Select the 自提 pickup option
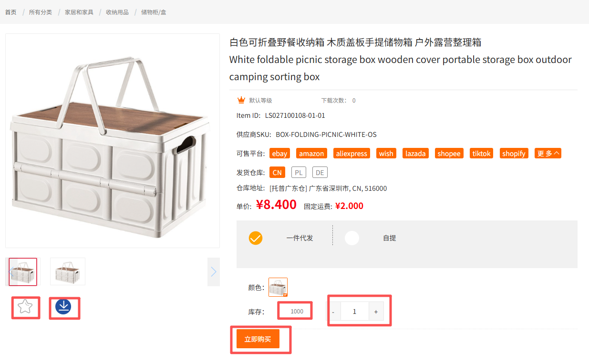 [x=352, y=238]
